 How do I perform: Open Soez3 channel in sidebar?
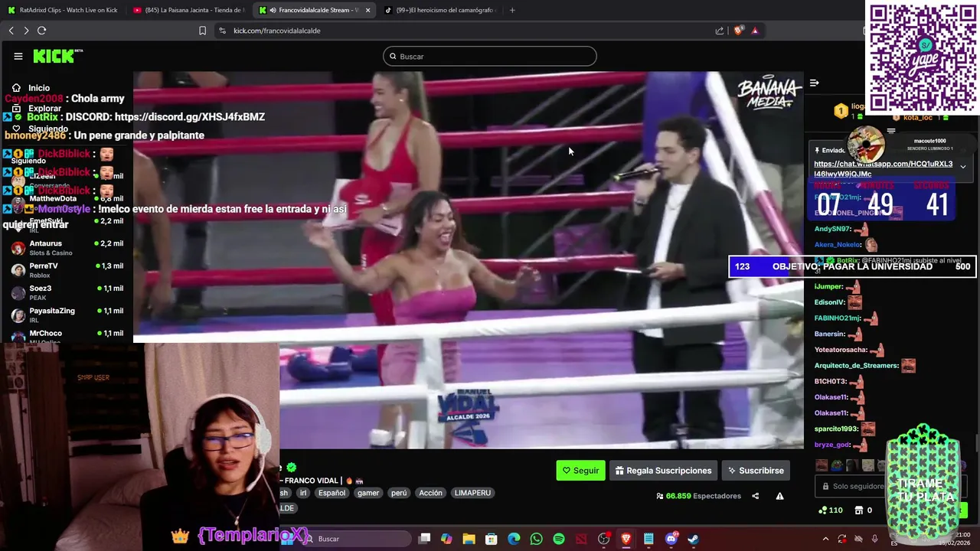(x=67, y=292)
